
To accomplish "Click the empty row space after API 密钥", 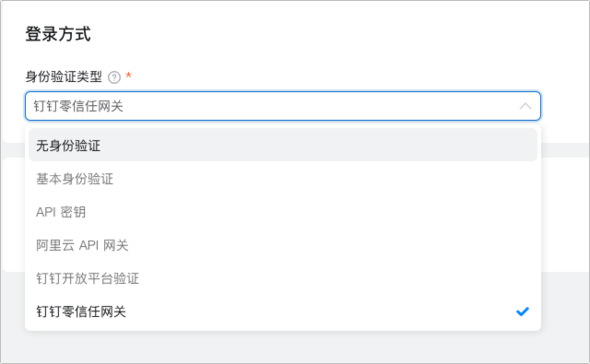I will [311, 212].
